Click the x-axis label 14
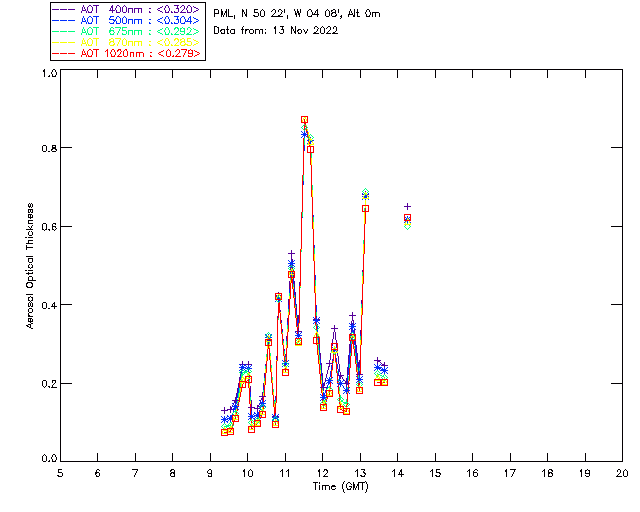This screenshot has width=640, height=512. click(x=398, y=473)
